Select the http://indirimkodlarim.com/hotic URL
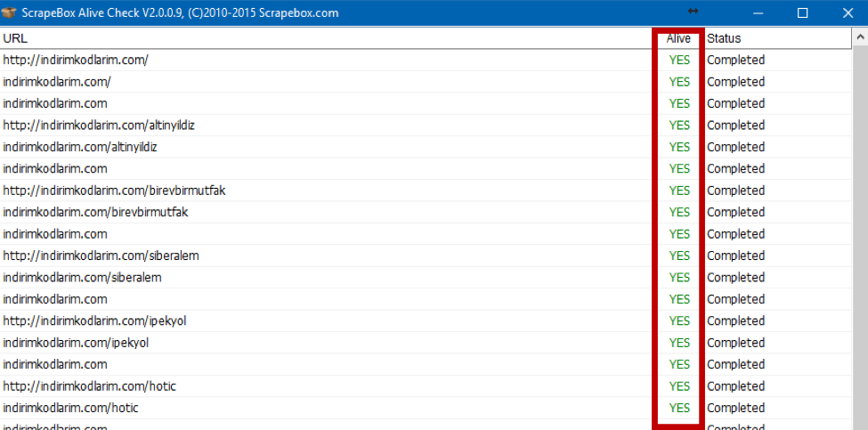The image size is (868, 430). pyautogui.click(x=90, y=387)
